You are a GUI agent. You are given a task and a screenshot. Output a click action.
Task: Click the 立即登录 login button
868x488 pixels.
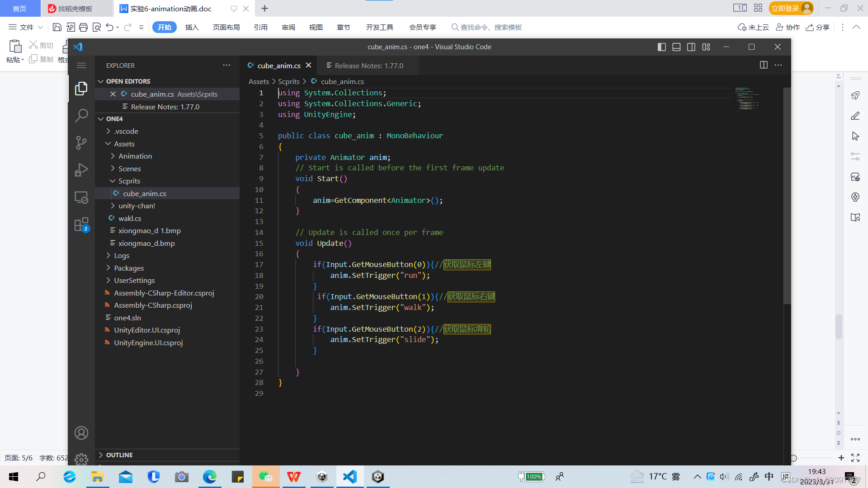tap(785, 8)
